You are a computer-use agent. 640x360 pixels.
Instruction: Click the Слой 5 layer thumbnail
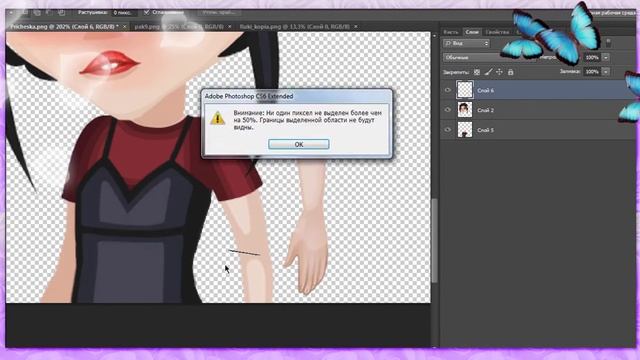click(464, 130)
